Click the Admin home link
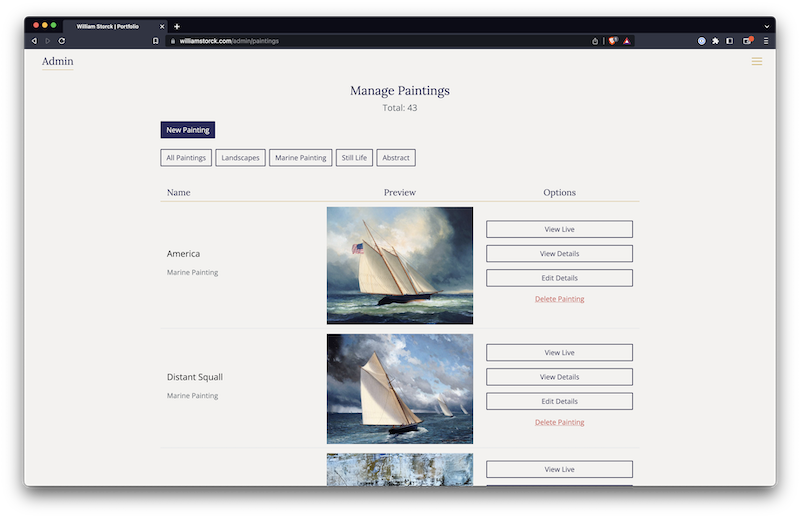This screenshot has height=518, width=800. (x=58, y=61)
